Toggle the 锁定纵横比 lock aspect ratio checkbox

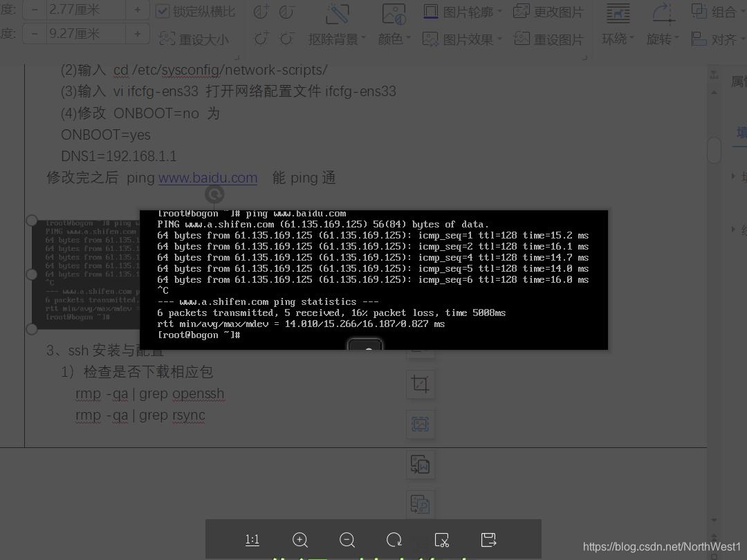(163, 11)
